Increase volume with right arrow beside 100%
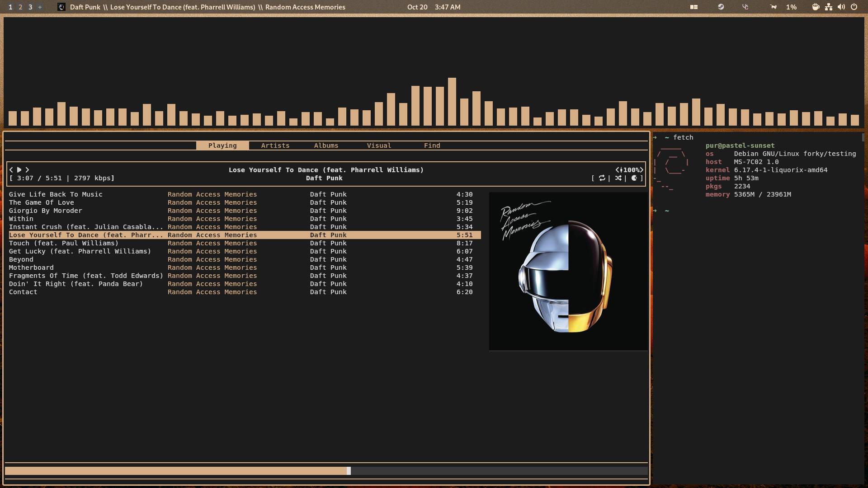The width and height of the screenshot is (868, 488). [x=641, y=170]
